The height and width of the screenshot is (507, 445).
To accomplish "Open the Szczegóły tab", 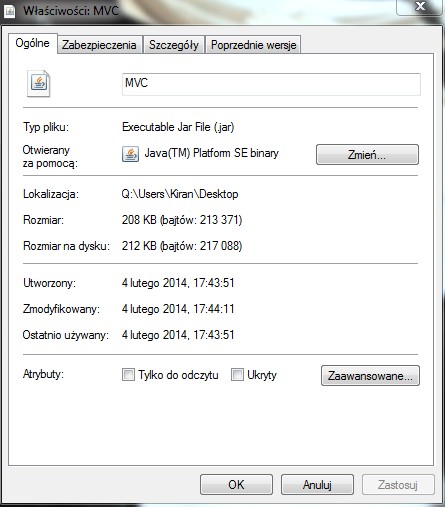I will tap(174, 45).
